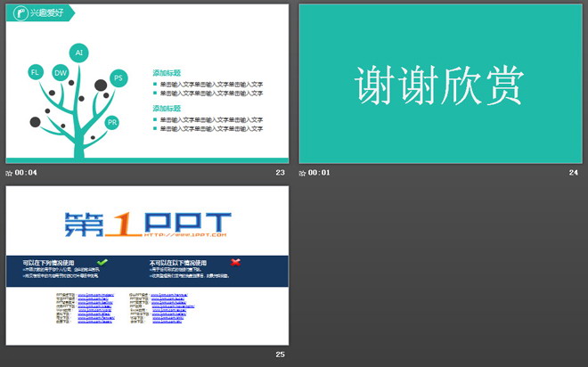
Task: Click slide number 23 label
Action: coord(280,173)
